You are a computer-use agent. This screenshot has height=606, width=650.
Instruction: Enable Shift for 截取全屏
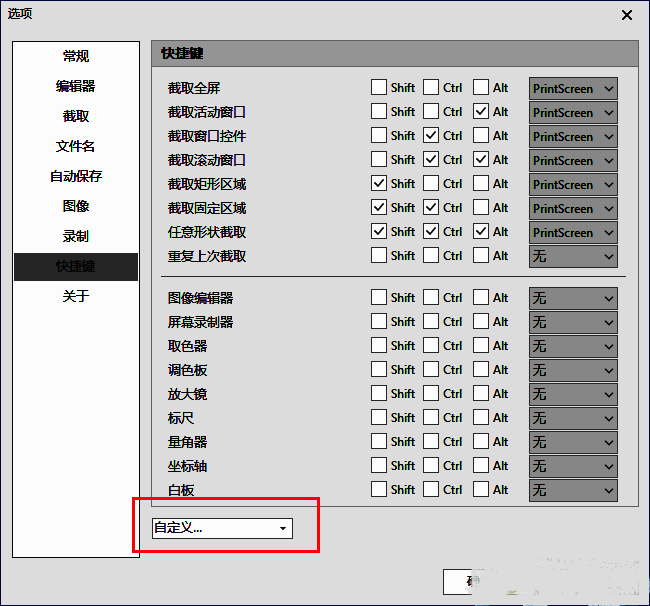point(379,88)
